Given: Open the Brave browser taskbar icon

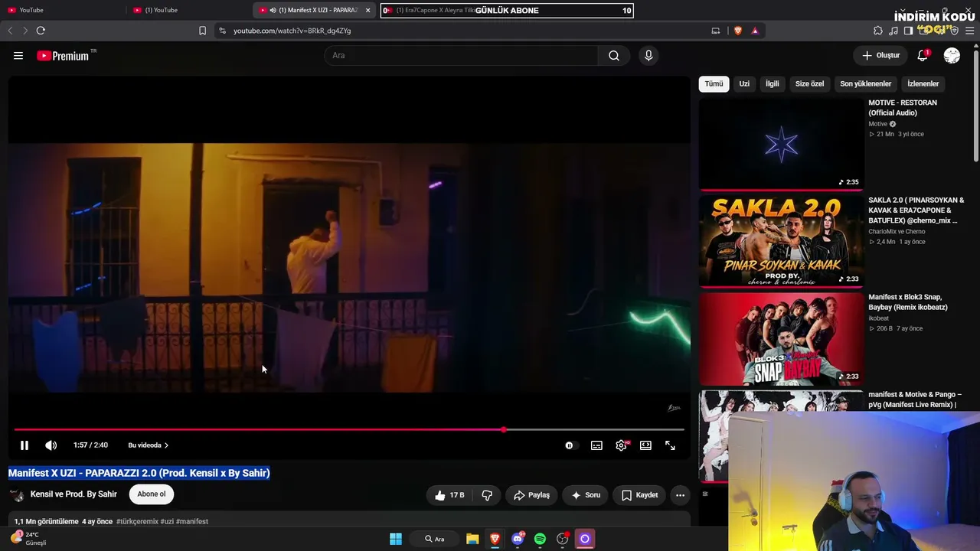Looking at the screenshot, I should click(495, 539).
